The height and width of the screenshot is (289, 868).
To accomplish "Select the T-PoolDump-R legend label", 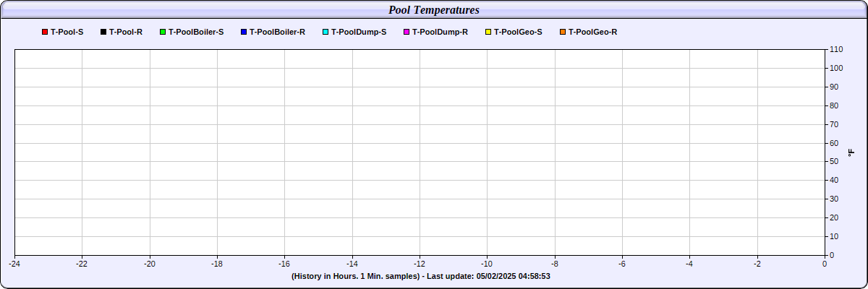I will (440, 32).
